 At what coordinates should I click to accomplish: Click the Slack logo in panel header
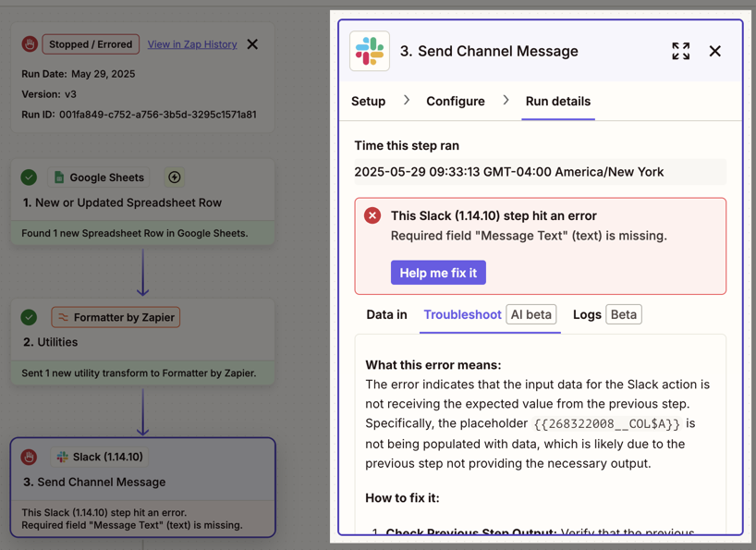coord(370,52)
